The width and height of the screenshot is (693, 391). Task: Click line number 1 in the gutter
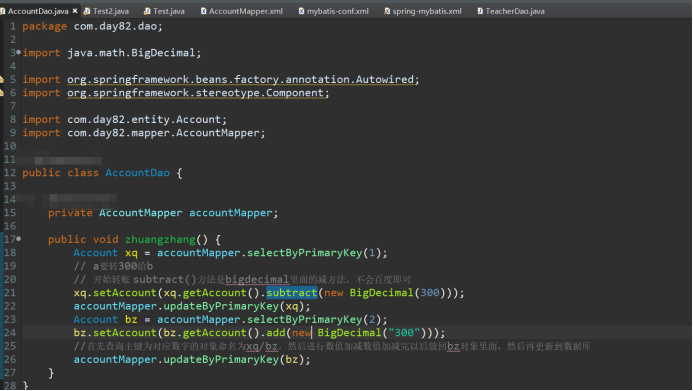[13, 27]
